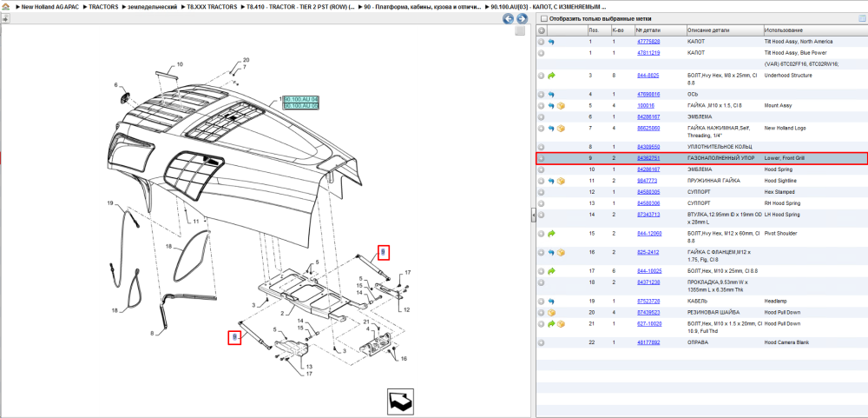This screenshot has width=868, height=418.
Task: Select the 'УПЛОТНИТЕЛЬНОЕ КОЛЬЦ' row description
Action: pyautogui.click(x=719, y=147)
